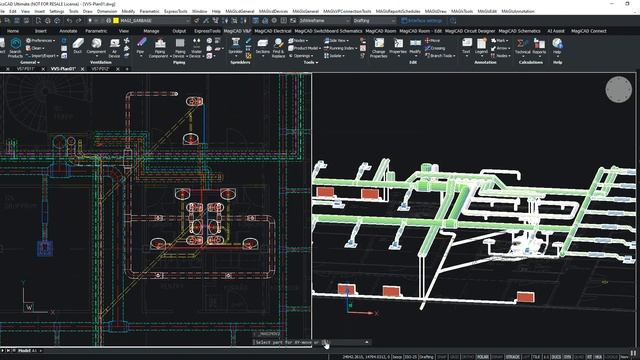Click the Interface settings button
640x360 pixels.
click(x=422, y=20)
